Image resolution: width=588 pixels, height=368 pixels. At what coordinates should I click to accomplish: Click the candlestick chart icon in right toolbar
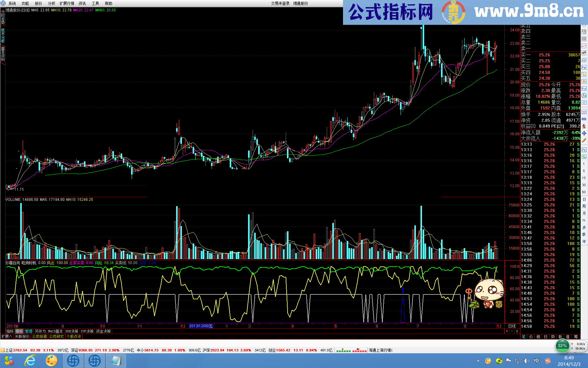pos(584,53)
